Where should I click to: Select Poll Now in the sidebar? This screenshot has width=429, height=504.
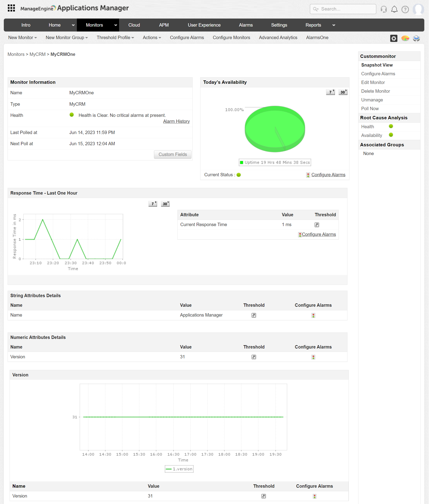coord(370,109)
